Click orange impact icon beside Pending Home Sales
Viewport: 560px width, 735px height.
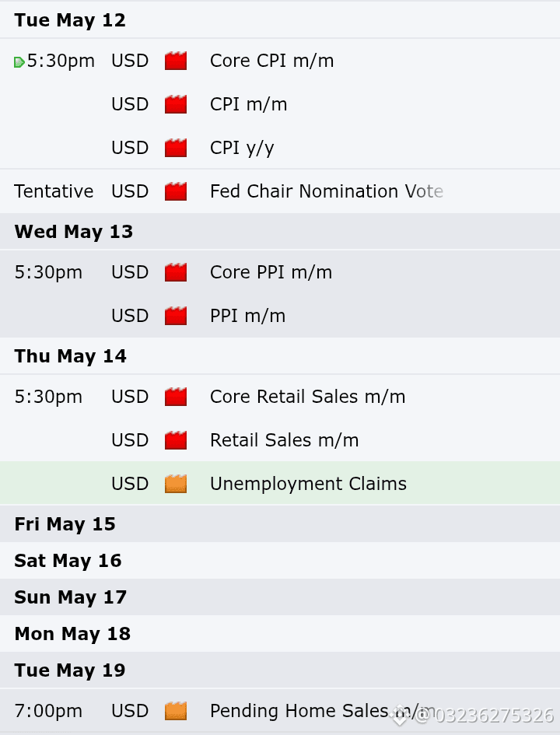[176, 711]
